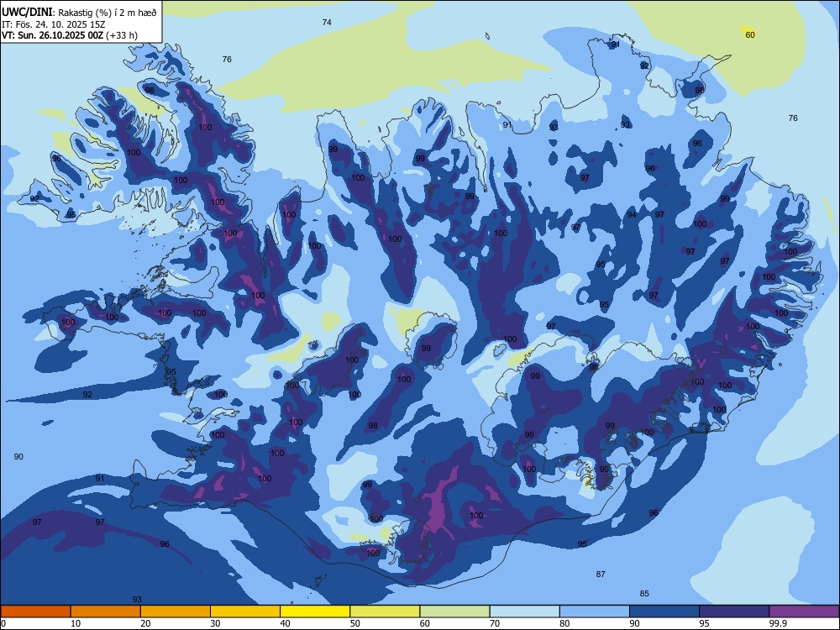This screenshot has width=840, height=630.
Task: Click the legend tick label '10'
Action: click(x=76, y=623)
